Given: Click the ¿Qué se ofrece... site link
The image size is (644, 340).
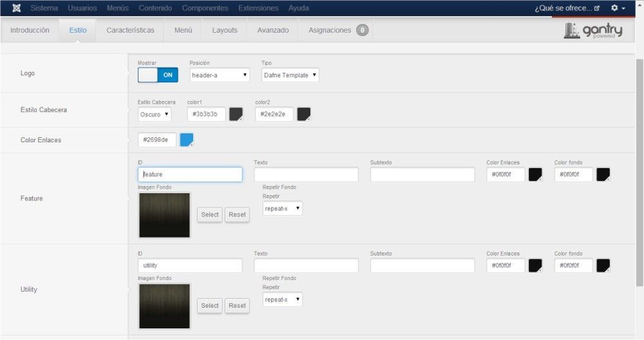Looking at the screenshot, I should [x=567, y=8].
